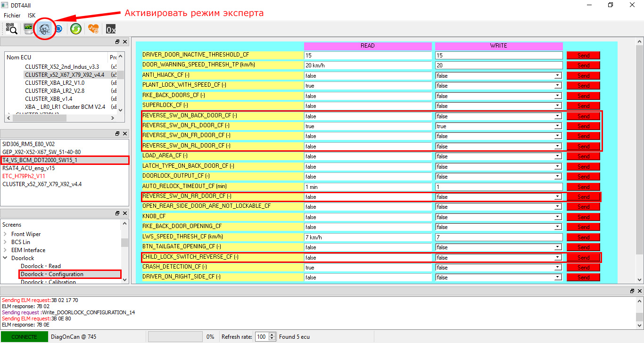644x343 pixels.
Task: Open REVERSE_SW_ON_FL_DOOR_CF write dropdown
Action: [x=558, y=126]
